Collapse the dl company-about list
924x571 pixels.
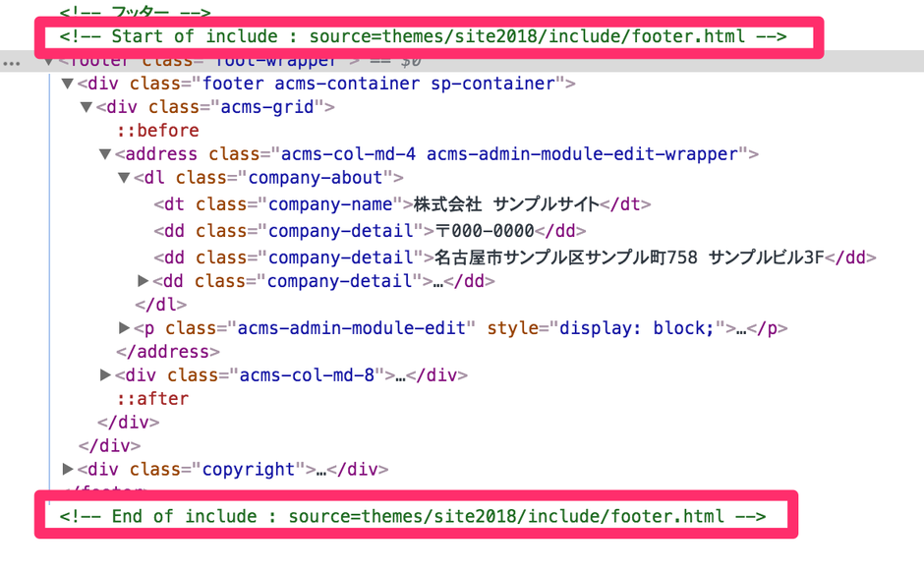coord(122,177)
